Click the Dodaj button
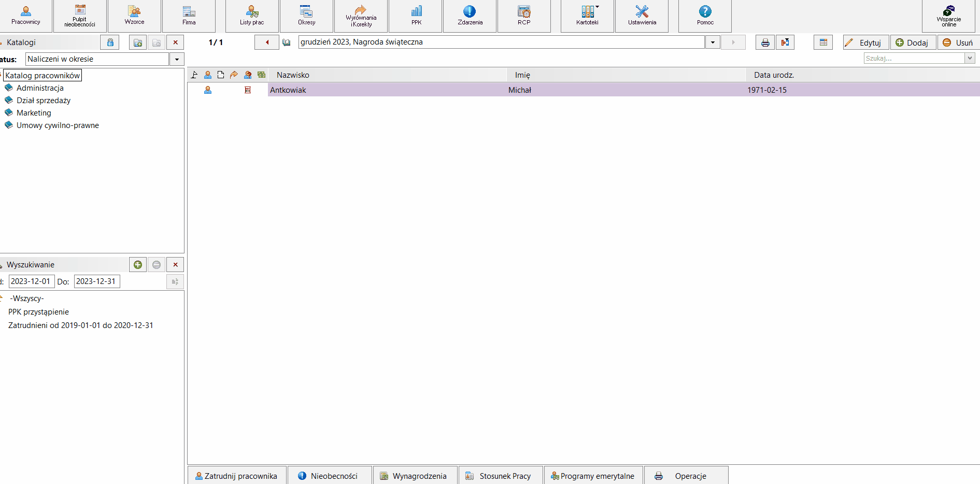The width and height of the screenshot is (980, 484). pos(913,42)
